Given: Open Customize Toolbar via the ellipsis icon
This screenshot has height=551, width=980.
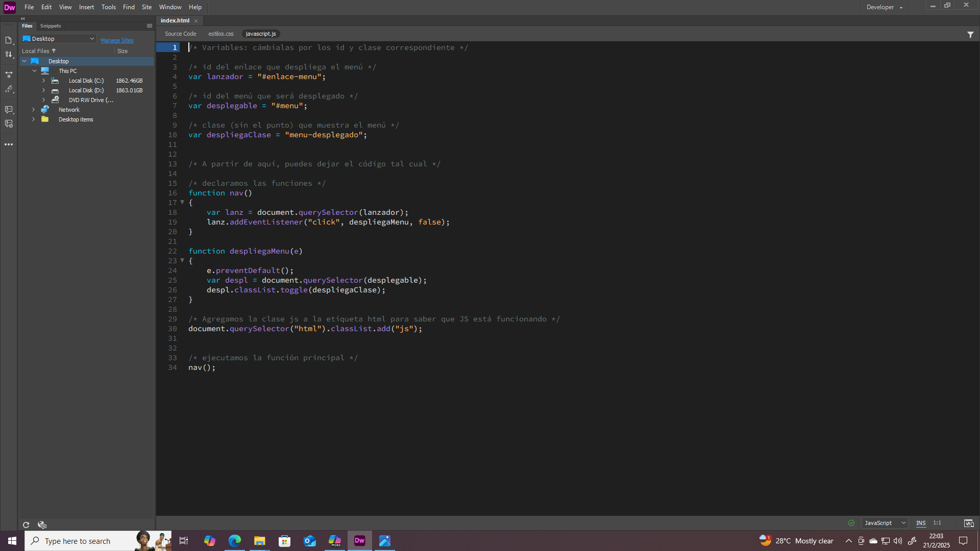Looking at the screenshot, I should pos(9,144).
